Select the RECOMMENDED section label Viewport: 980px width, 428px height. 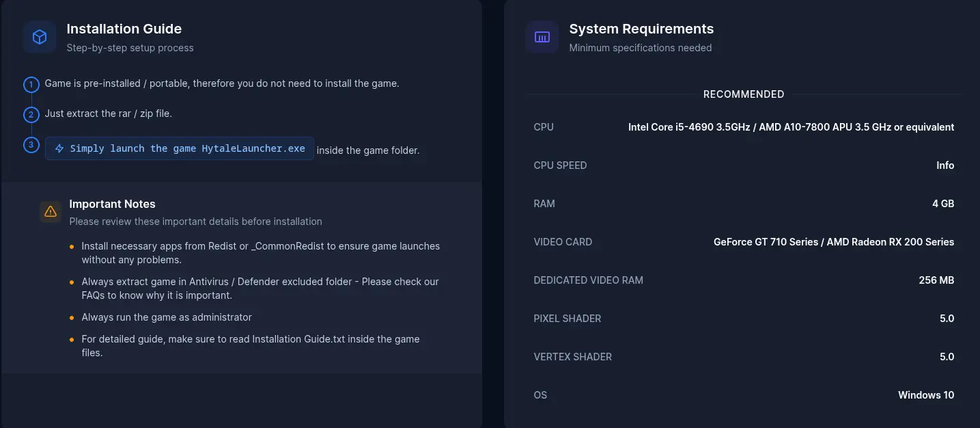(744, 94)
